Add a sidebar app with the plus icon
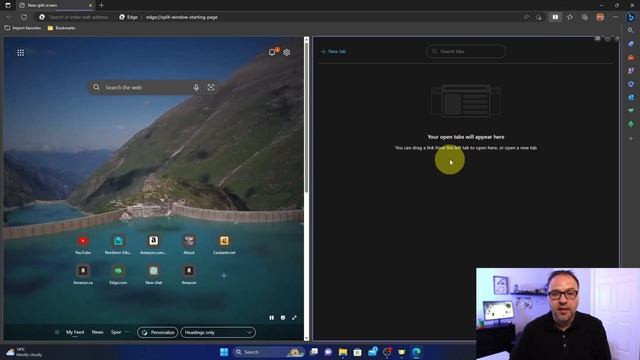The width and height of the screenshot is (640, 360). click(631, 138)
